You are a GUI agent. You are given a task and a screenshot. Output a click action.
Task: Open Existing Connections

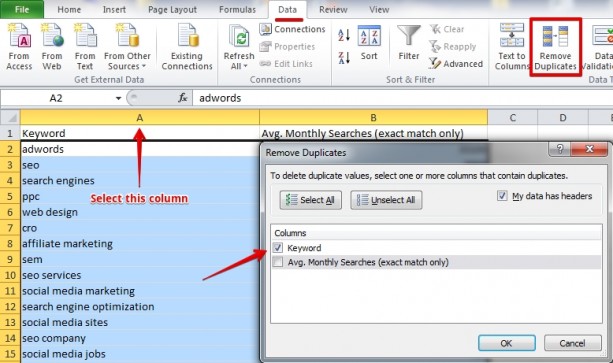(187, 47)
